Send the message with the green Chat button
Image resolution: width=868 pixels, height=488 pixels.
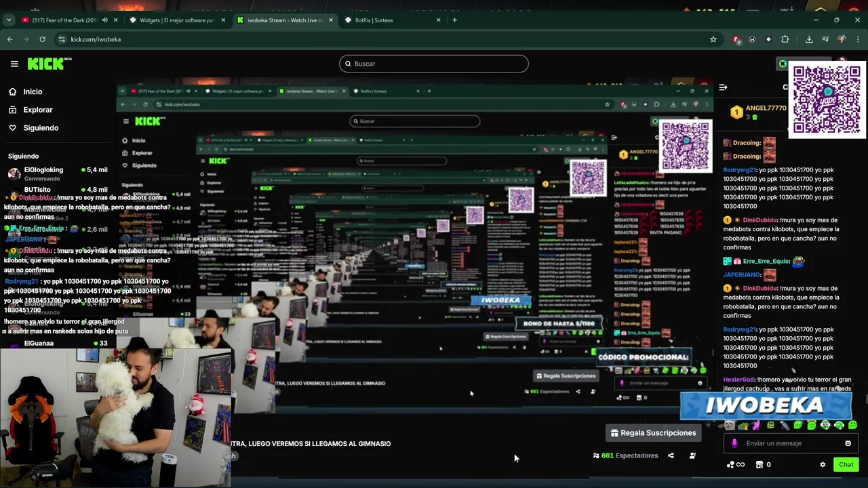[846, 465]
